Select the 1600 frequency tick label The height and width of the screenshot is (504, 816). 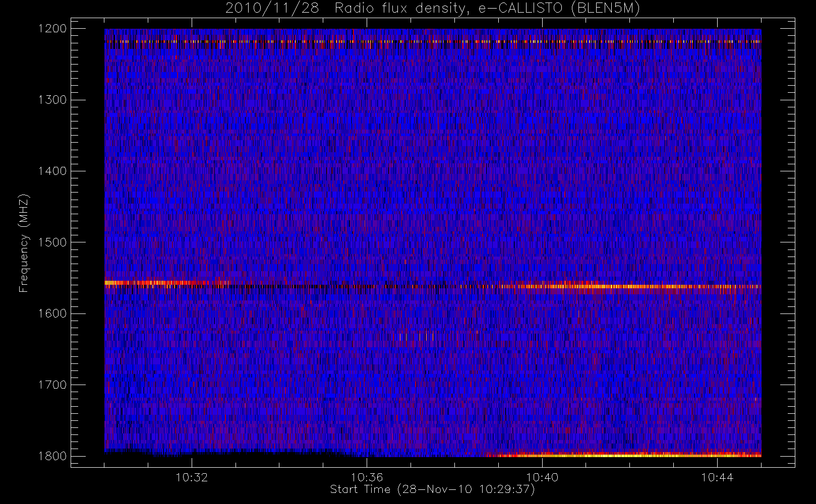(x=52, y=313)
